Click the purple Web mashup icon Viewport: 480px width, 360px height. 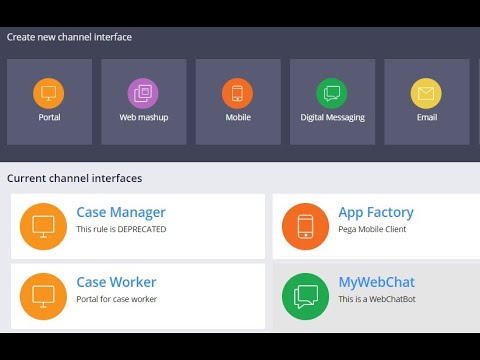click(x=143, y=93)
